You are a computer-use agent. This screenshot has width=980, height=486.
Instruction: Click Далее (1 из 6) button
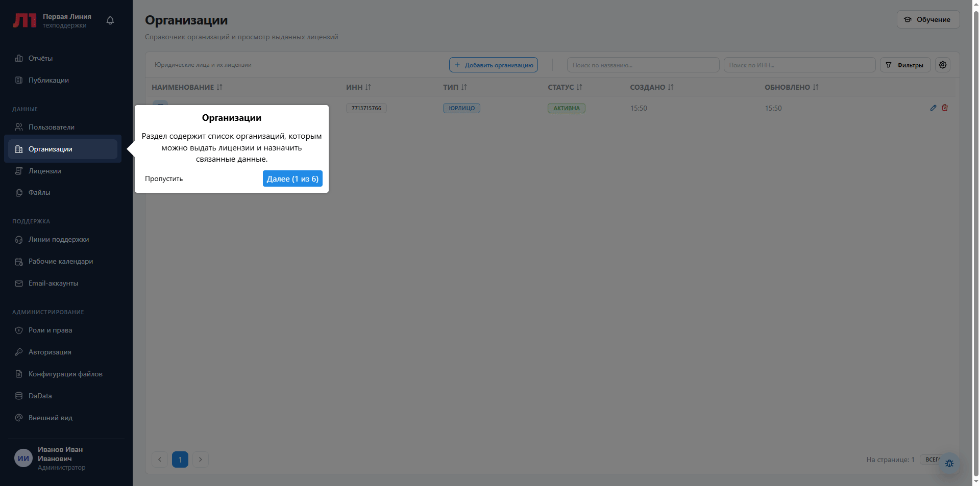pyautogui.click(x=292, y=178)
